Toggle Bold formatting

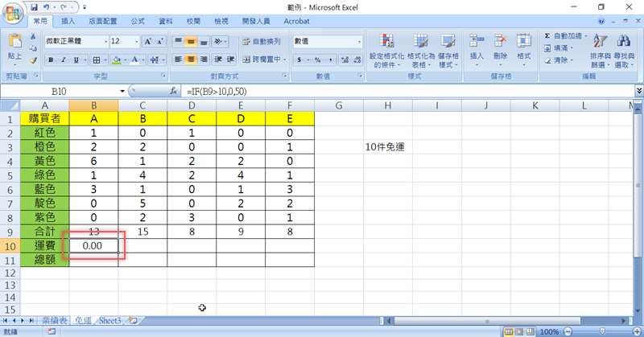point(51,60)
